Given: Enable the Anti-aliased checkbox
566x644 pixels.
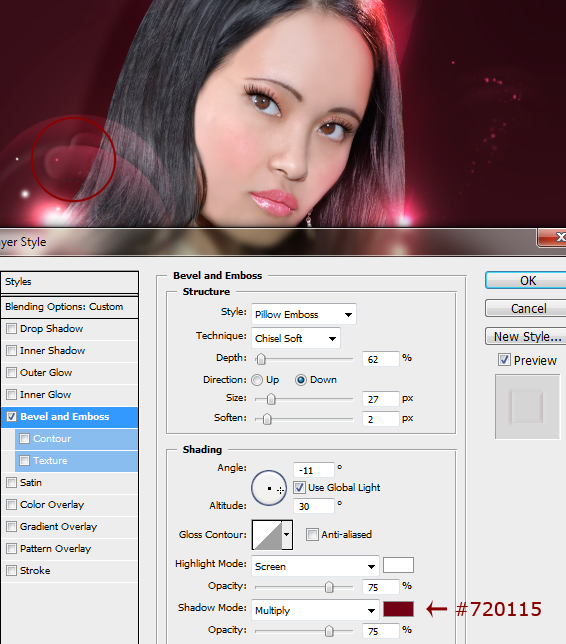Looking at the screenshot, I should tap(312, 535).
